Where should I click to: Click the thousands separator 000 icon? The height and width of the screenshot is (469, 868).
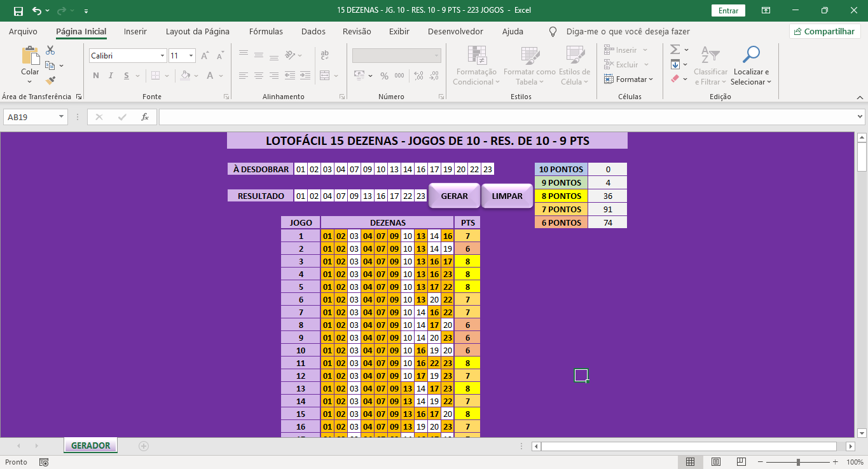[399, 76]
